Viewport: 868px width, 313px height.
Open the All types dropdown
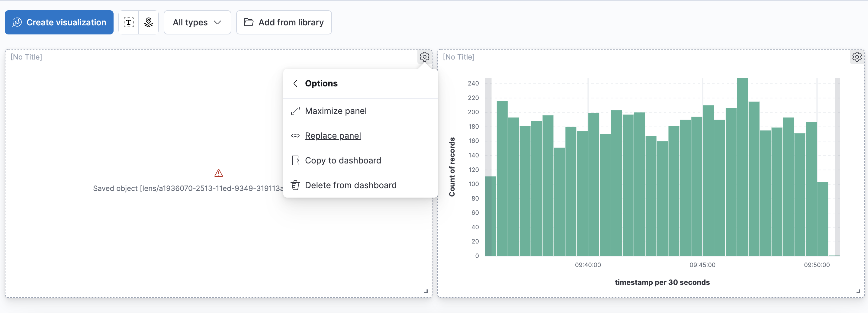[x=197, y=22]
